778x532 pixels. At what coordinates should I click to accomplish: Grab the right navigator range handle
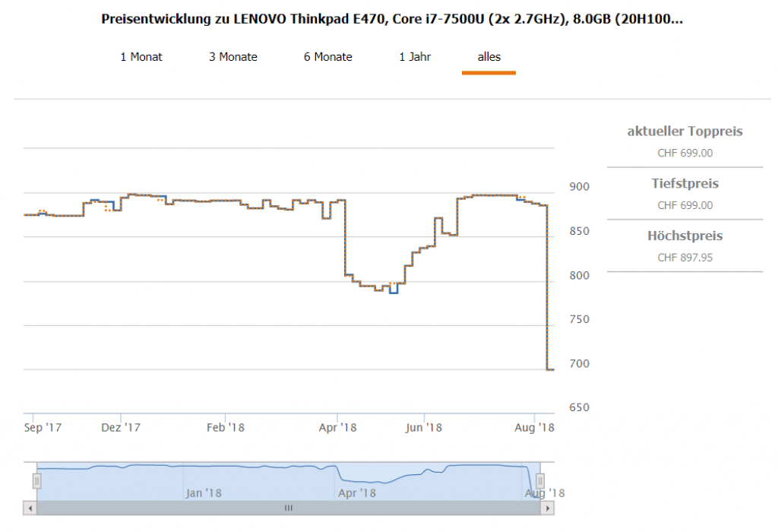[x=540, y=481]
